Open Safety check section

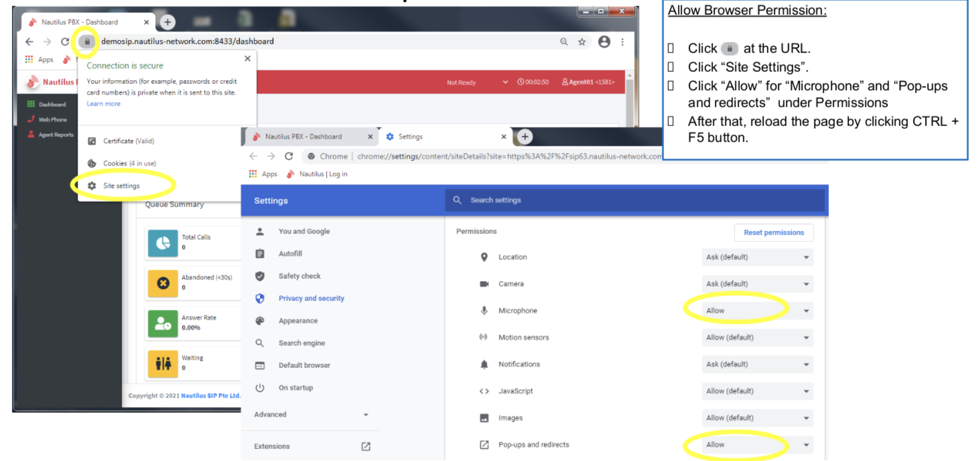[300, 276]
